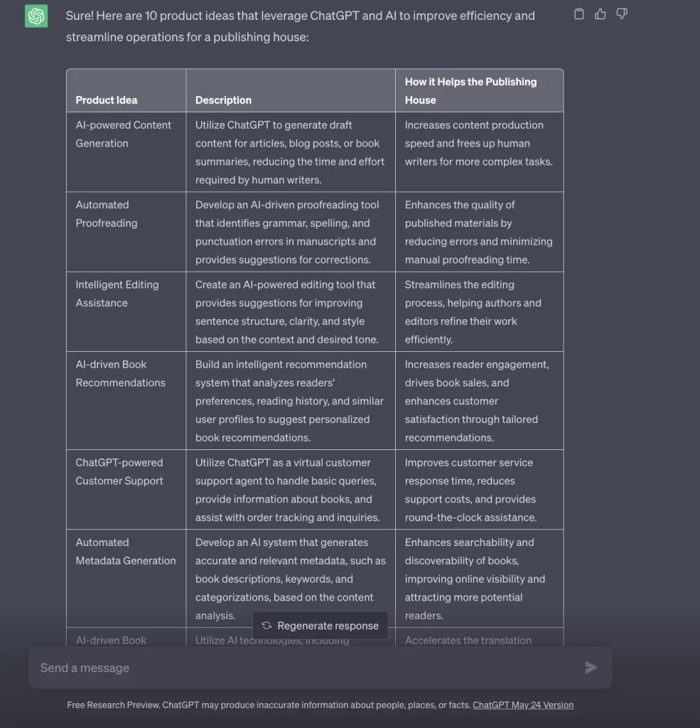Click the AI-driven Book Recommendations cell
Viewport: 700px width, 728px height.
120,373
